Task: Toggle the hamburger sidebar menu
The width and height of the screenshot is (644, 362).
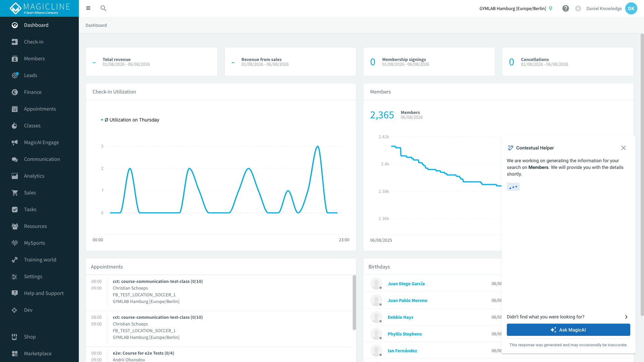Action: (88, 8)
